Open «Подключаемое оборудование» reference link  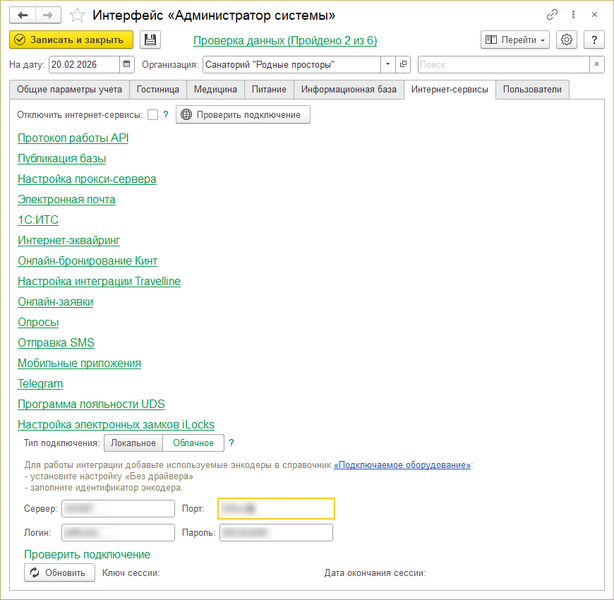coord(402,465)
